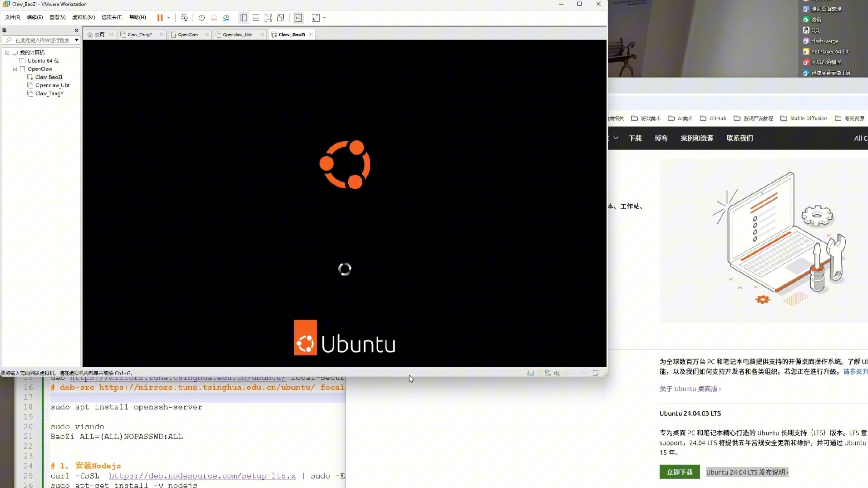
Task: Click 下载 in the Ubuntu site navigation
Action: click(635, 138)
